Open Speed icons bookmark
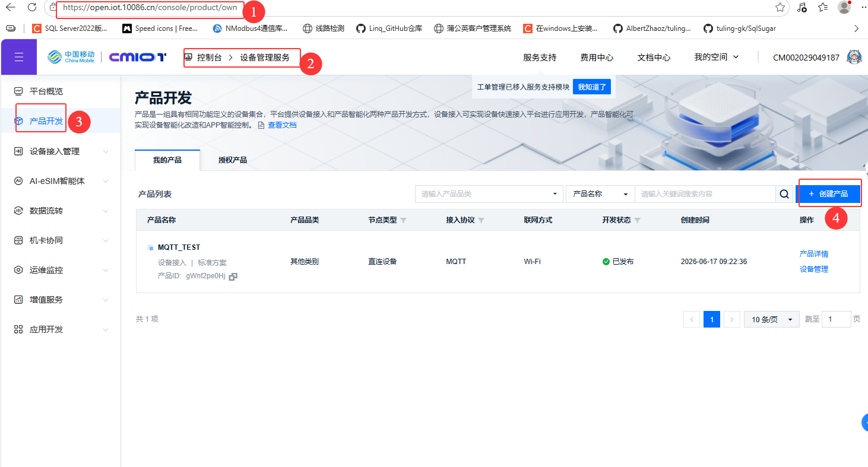The height and width of the screenshot is (467, 868). tap(160, 28)
